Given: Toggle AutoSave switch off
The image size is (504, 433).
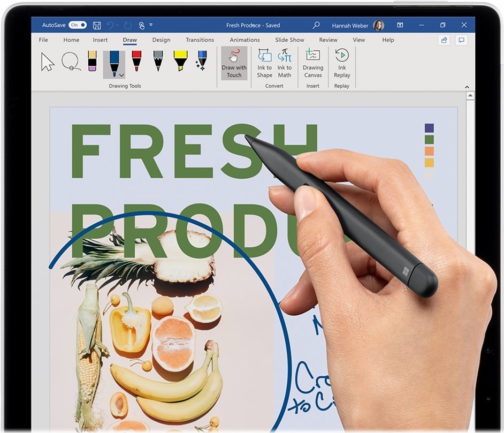Looking at the screenshot, I should coord(77,25).
